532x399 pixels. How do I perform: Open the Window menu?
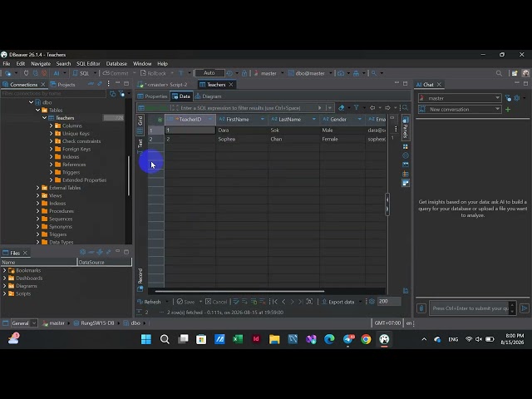pos(142,64)
